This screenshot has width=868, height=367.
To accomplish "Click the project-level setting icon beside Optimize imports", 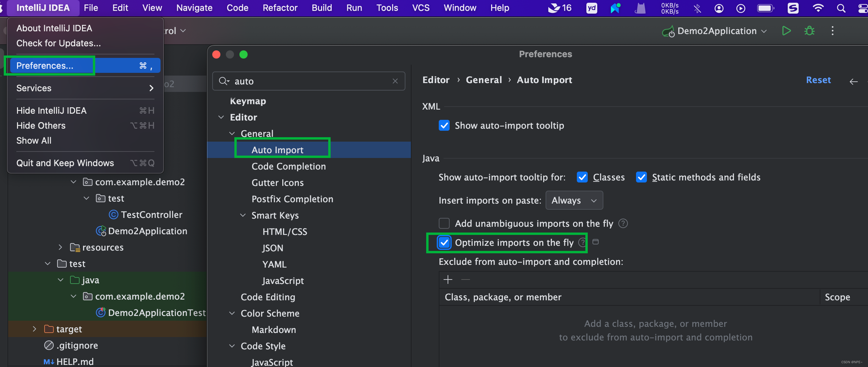I will coord(595,242).
